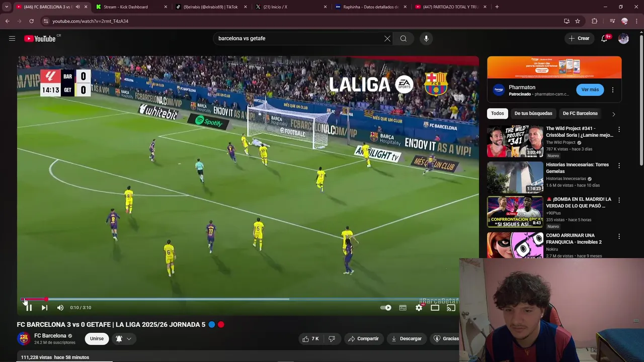View site information icon in address bar
Image resolution: width=644 pixels, height=362 pixels.
pyautogui.click(x=46, y=21)
